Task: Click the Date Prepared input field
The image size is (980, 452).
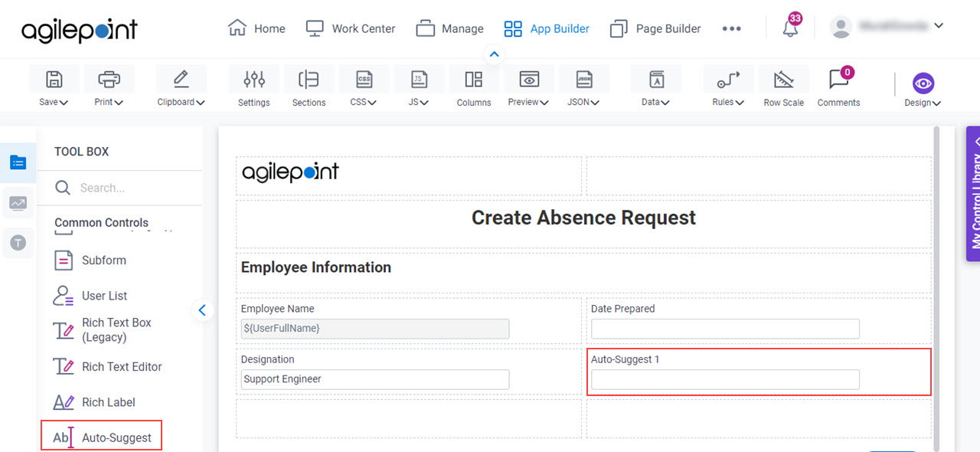Action: point(725,329)
